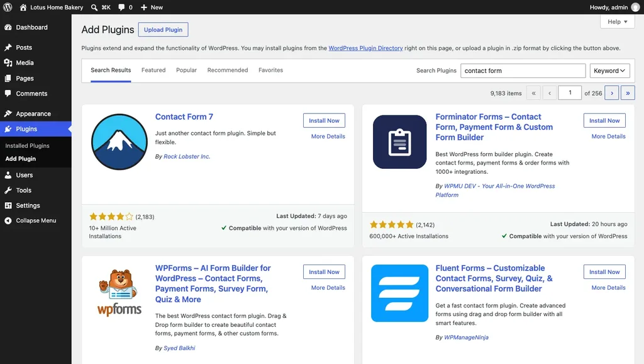Viewport: 644px width, 364px height.
Task: Click the WordPress logo in admin bar
Action: tap(8, 7)
